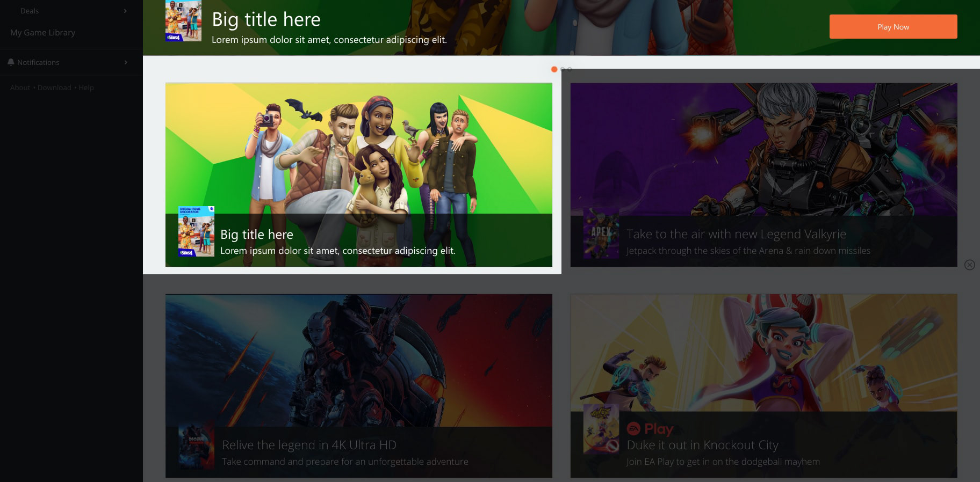Open the Sims 4 box art in top banner
Viewport: 980px width, 482px height.
[183, 21]
